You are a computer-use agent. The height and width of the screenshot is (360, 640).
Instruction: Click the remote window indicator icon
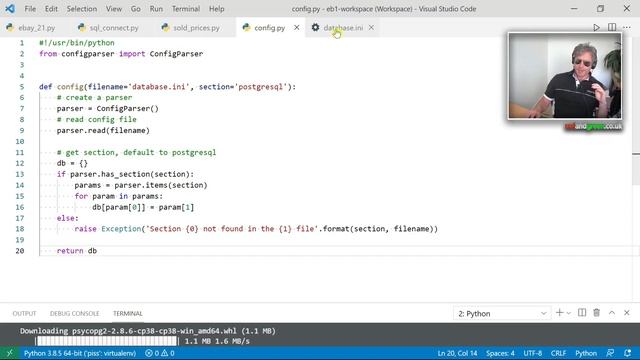[9, 353]
